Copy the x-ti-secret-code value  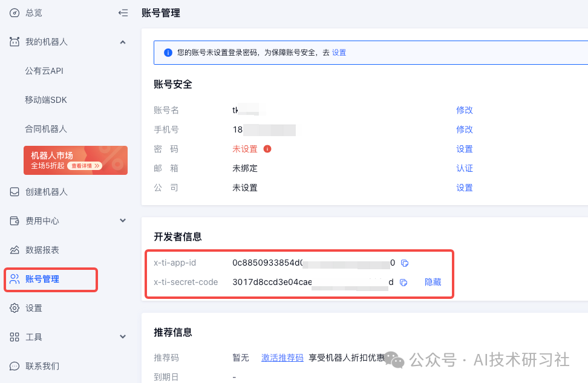coord(403,283)
